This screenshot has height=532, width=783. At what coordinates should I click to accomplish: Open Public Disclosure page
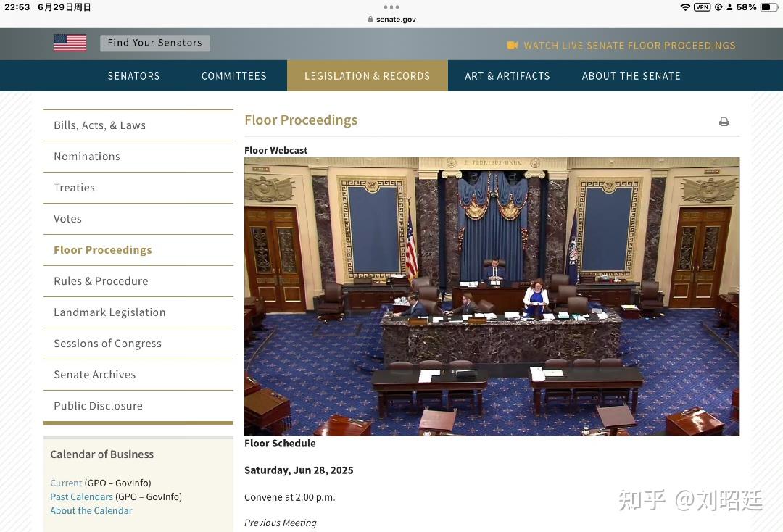[138, 406]
